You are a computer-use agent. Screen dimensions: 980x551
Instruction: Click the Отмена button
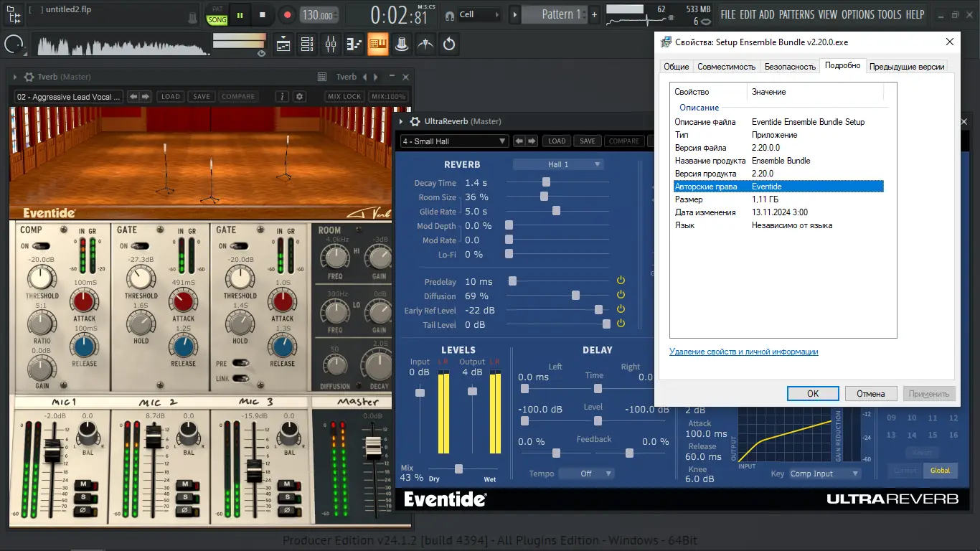pyautogui.click(x=871, y=393)
